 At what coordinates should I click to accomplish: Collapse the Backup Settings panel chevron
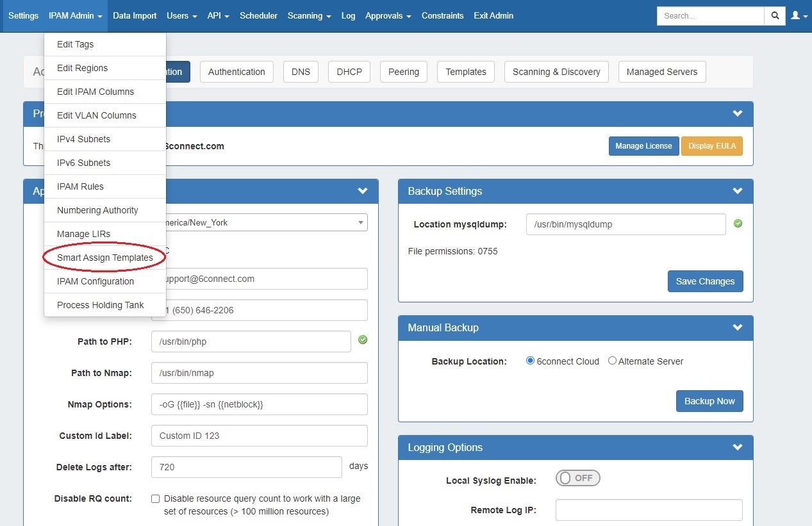[x=738, y=191]
